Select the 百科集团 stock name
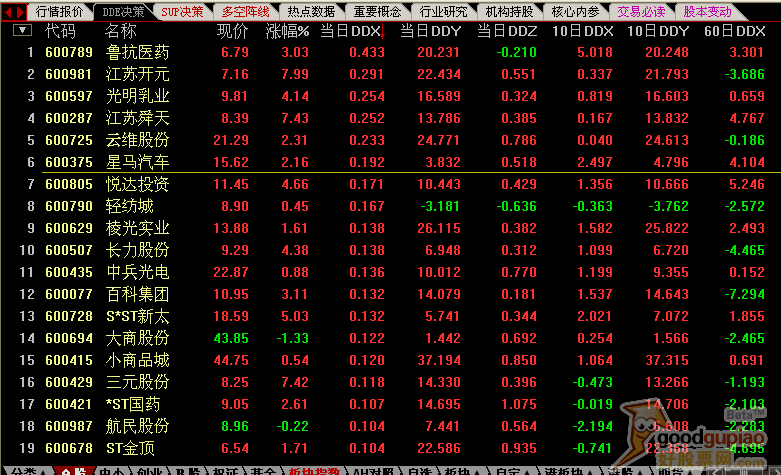781x475 pixels. (x=137, y=294)
